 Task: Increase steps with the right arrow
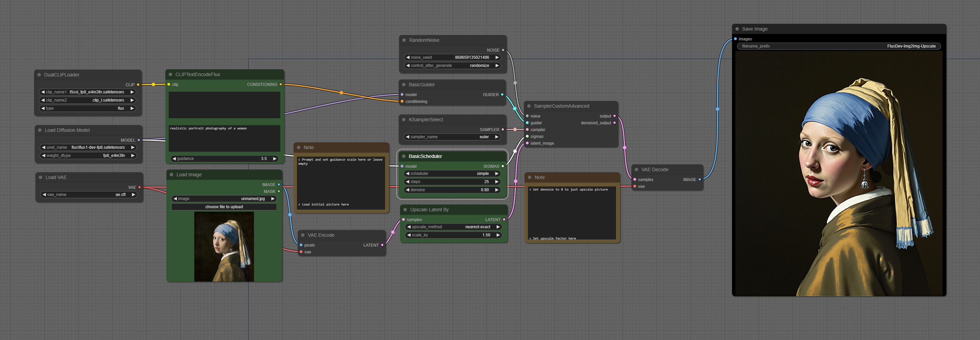(x=497, y=182)
